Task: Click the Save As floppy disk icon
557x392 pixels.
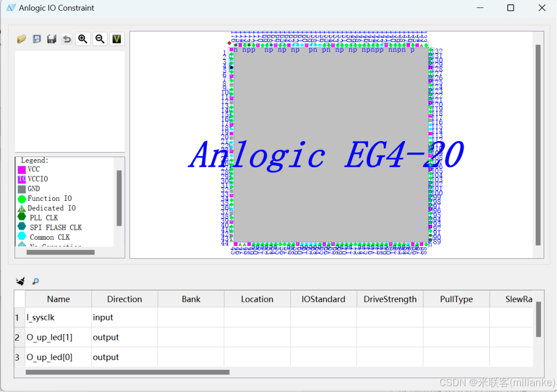Action: [52, 39]
